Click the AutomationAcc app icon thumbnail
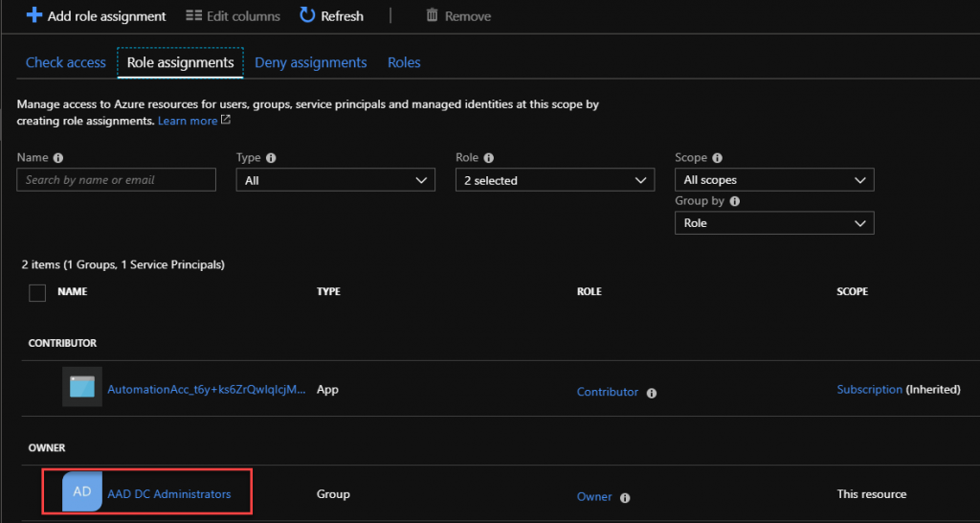This screenshot has width=980, height=523. [x=82, y=387]
